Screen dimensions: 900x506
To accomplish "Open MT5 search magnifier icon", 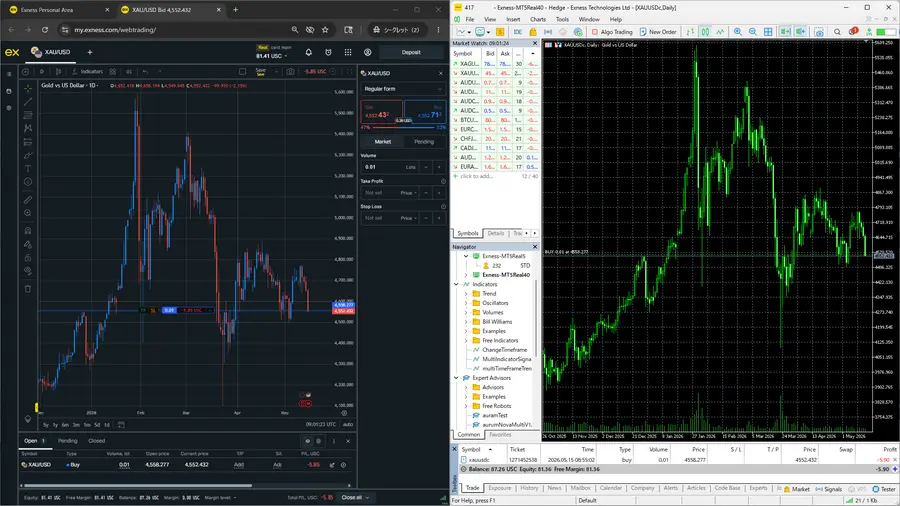I will [x=837, y=32].
